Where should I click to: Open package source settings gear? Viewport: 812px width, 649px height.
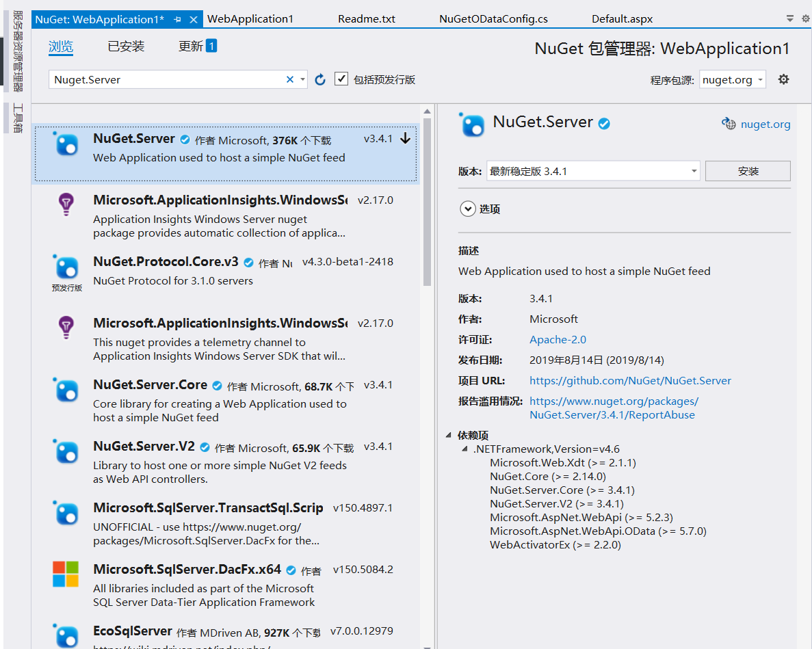tap(783, 79)
